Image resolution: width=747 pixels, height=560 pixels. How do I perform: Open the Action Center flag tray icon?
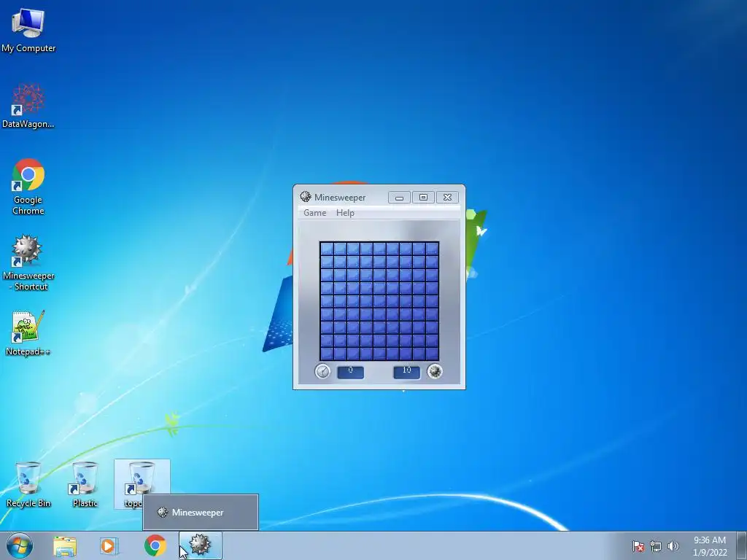(x=638, y=546)
